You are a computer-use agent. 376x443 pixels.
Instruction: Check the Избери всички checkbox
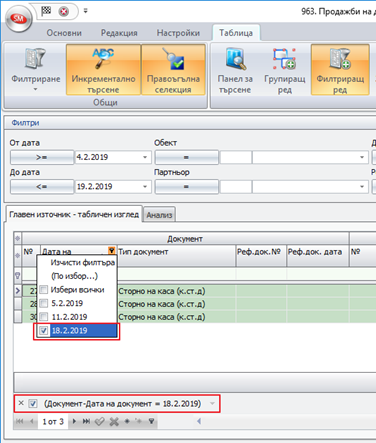[x=44, y=290]
